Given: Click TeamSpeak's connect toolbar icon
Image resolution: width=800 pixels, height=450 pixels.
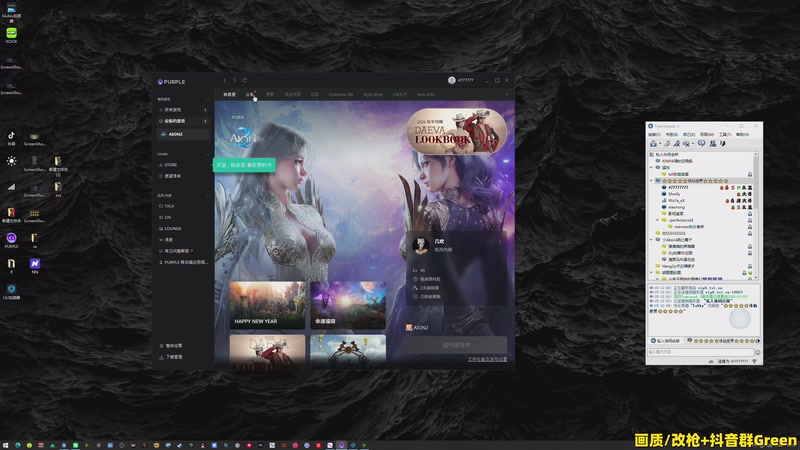Looking at the screenshot, I should point(654,143).
